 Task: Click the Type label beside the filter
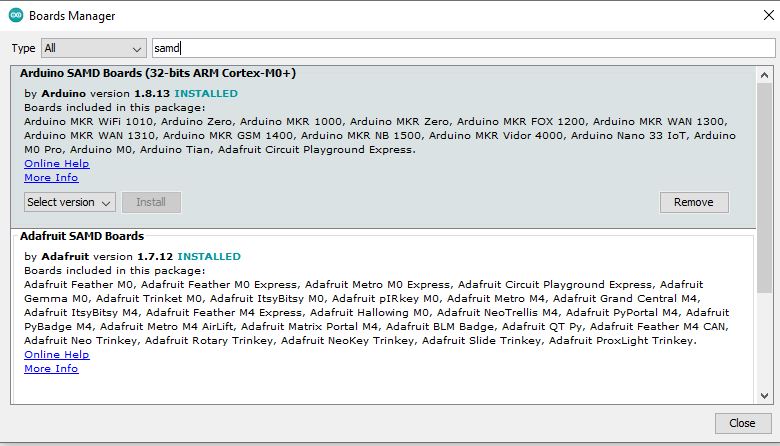click(x=23, y=48)
